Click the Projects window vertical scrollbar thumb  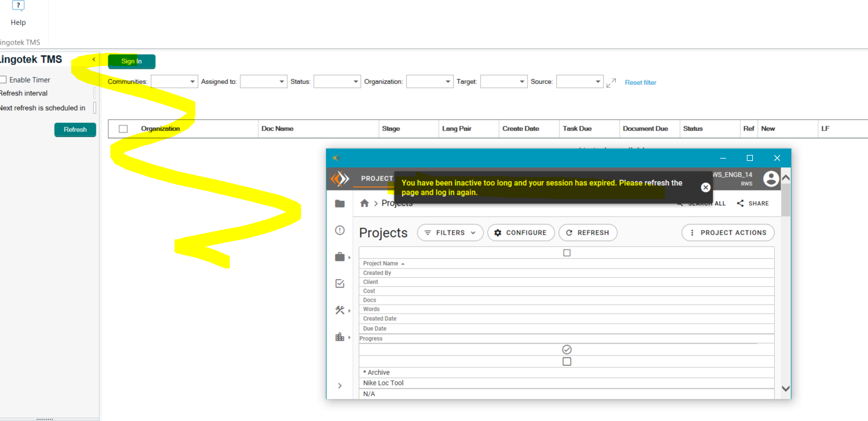tap(786, 200)
